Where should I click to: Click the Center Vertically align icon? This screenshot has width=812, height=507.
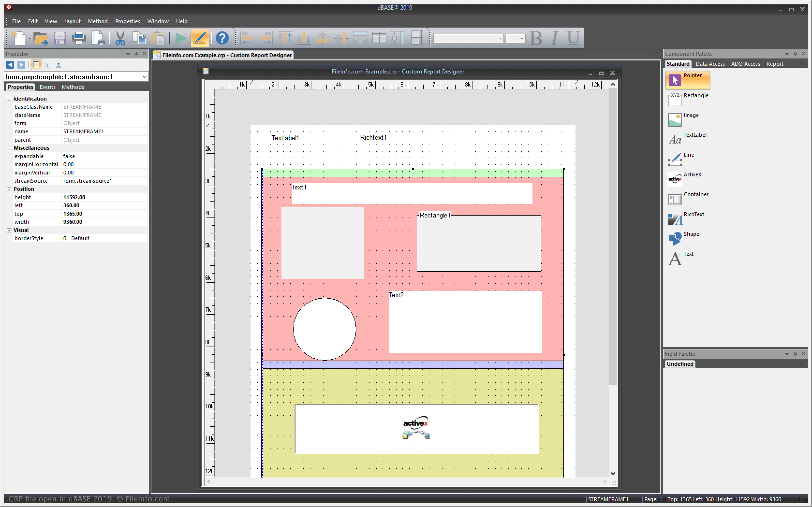(342, 38)
